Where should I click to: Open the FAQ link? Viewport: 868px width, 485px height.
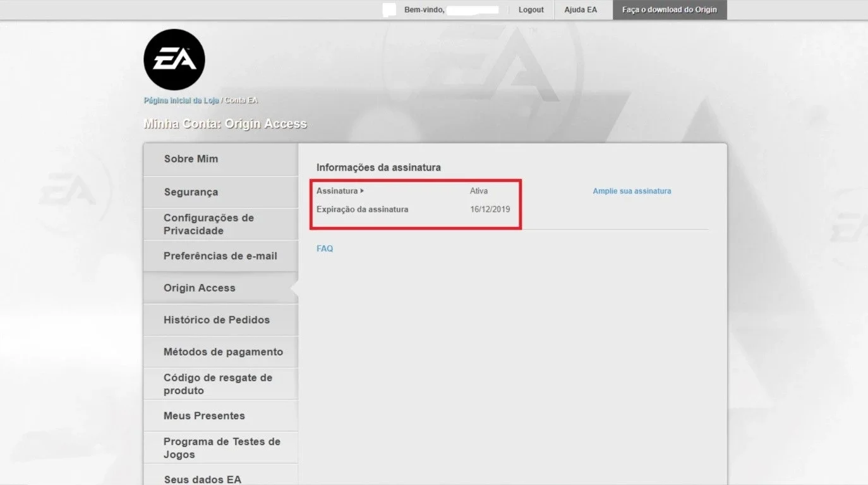pos(325,249)
